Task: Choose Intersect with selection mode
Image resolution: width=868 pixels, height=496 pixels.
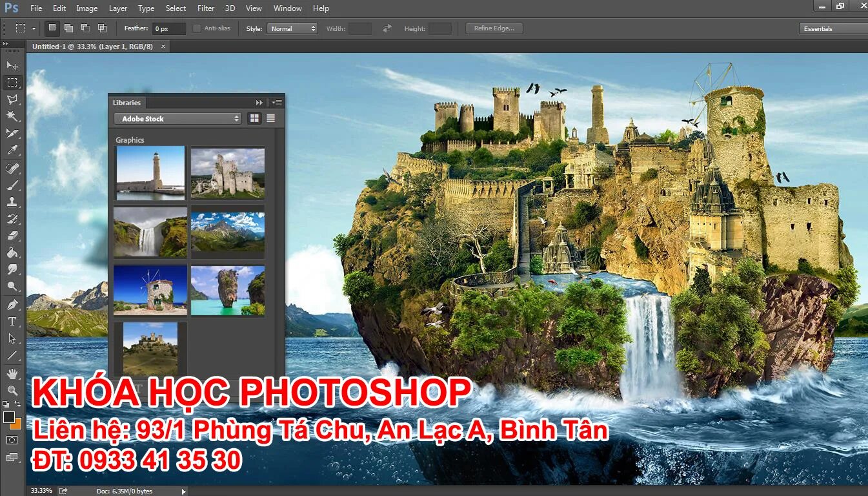Action: coord(102,28)
